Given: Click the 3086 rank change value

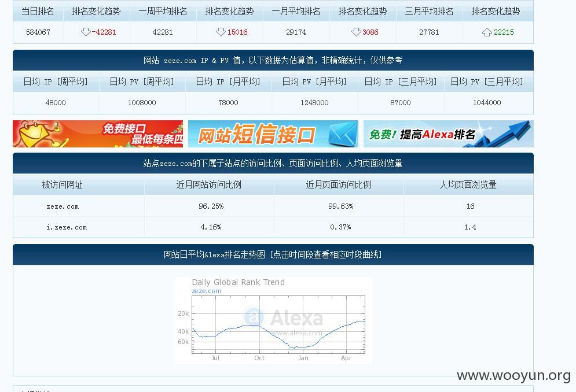Looking at the screenshot, I should coord(370,32).
